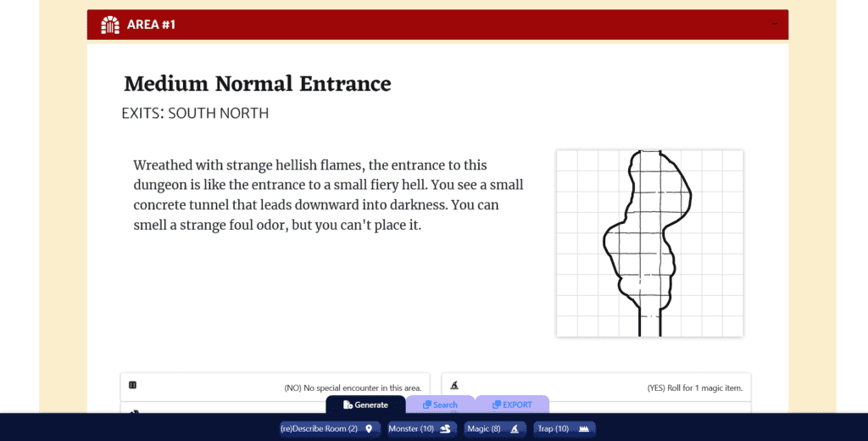The width and height of the screenshot is (868, 441).
Task: Click the dungeon gate icon beside AREA #1
Action: [110, 25]
